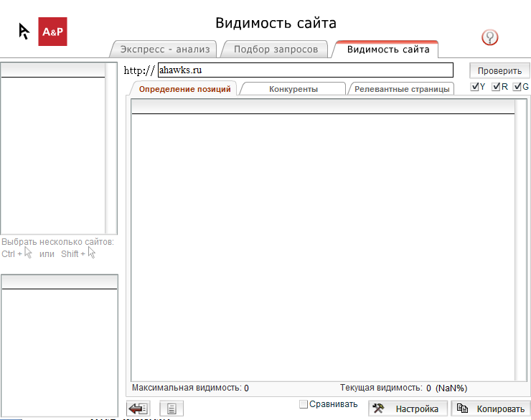Screen dimensions: 531x420
Task: Click the results table vertical scrollbar
Action: (x=520, y=237)
